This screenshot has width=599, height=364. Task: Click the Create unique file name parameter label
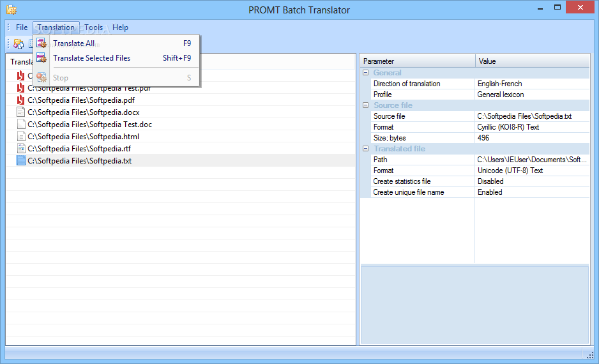click(x=408, y=192)
